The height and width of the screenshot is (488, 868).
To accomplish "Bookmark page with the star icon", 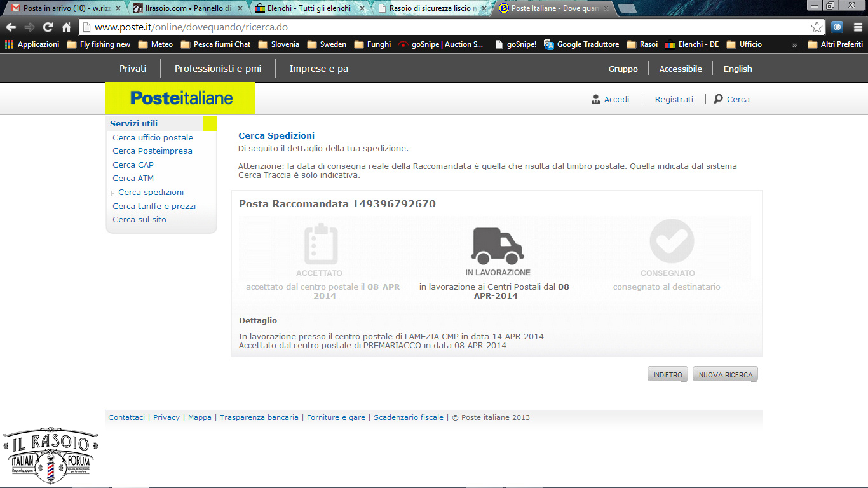I will (x=817, y=27).
